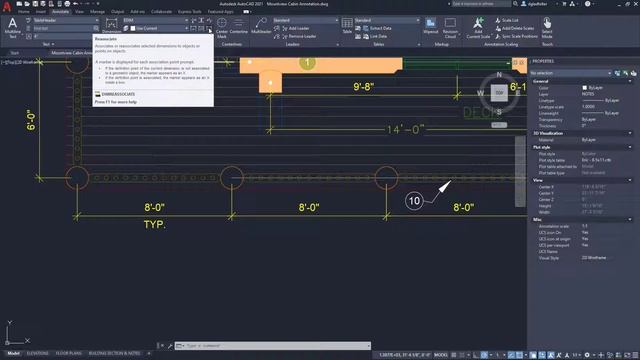Select the Wipeout tool
Image resolution: width=640 pixels, height=360 pixels.
pos(431,25)
